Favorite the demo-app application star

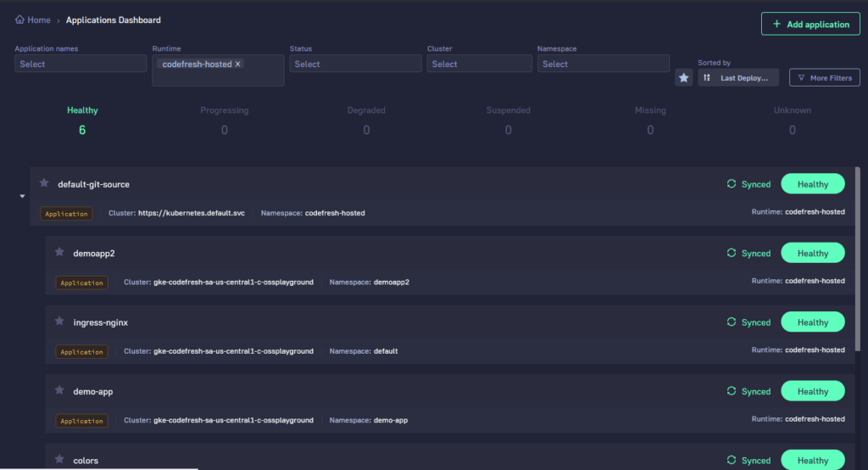60,390
